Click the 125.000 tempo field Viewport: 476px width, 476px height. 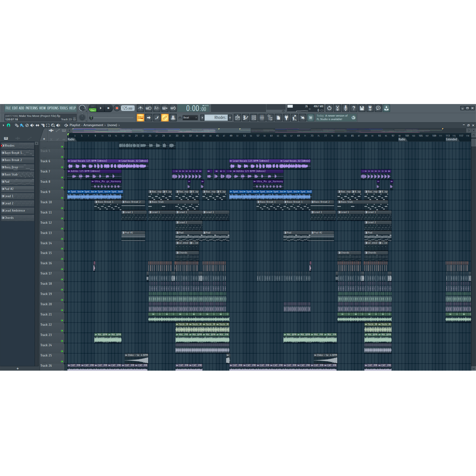127,108
